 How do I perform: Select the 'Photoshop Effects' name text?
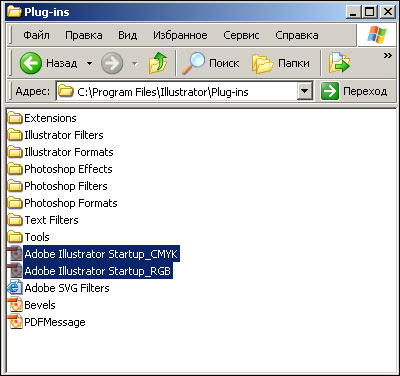coord(68,169)
